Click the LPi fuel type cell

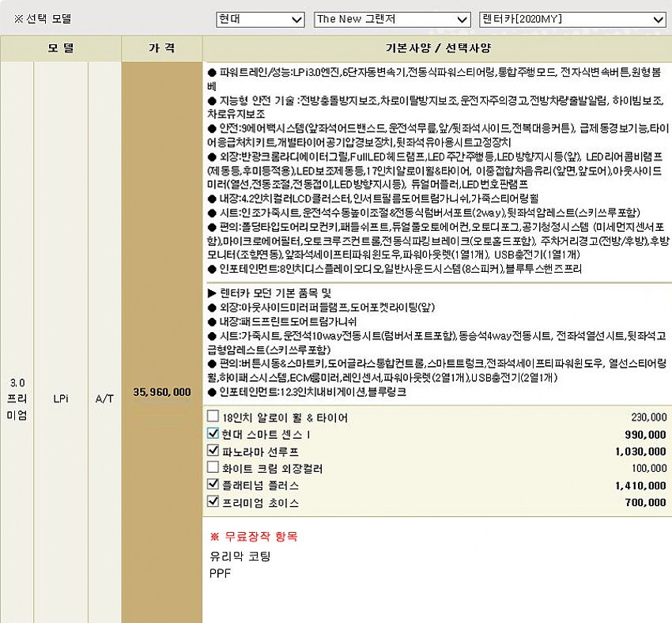pos(61,398)
